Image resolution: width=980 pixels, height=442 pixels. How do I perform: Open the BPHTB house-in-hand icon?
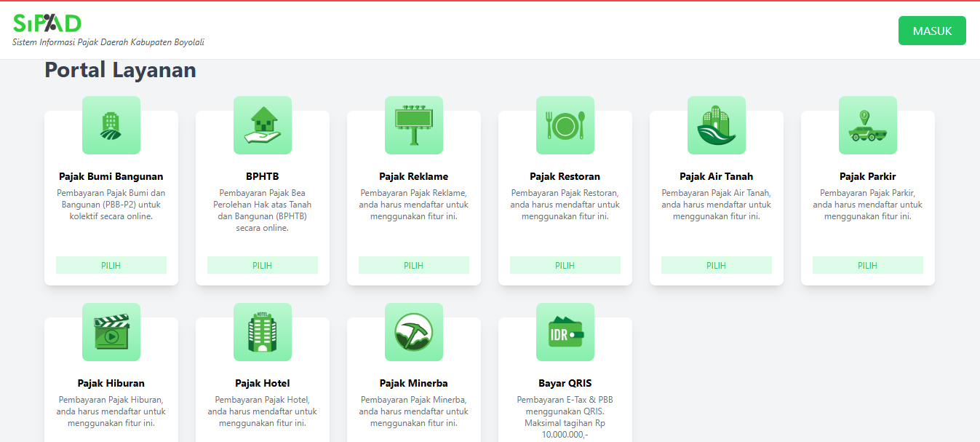pyautogui.click(x=263, y=125)
